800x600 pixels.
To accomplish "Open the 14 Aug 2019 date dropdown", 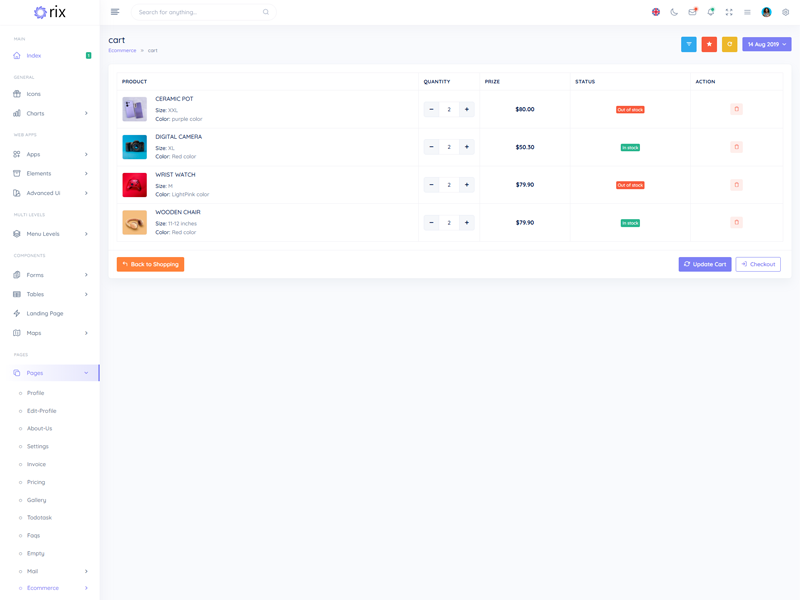I will 767,44.
